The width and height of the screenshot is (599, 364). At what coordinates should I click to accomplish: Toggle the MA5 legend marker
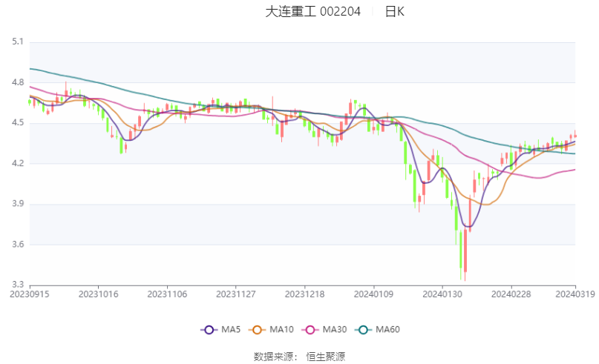click(209, 330)
